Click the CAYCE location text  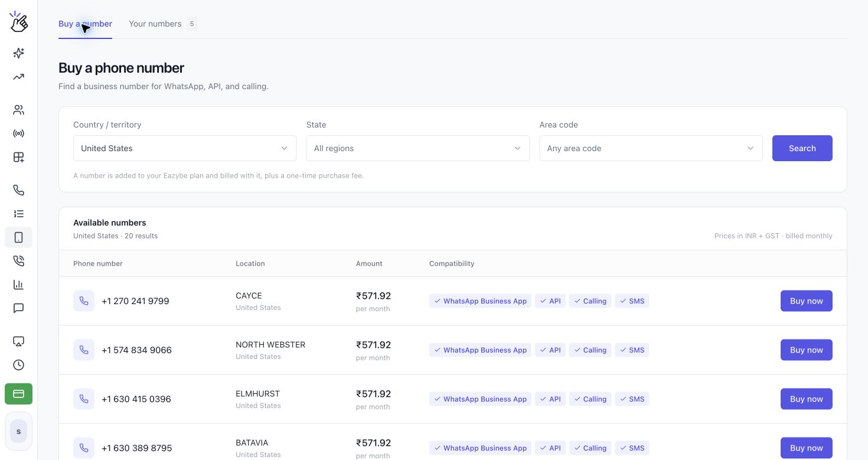pos(249,296)
